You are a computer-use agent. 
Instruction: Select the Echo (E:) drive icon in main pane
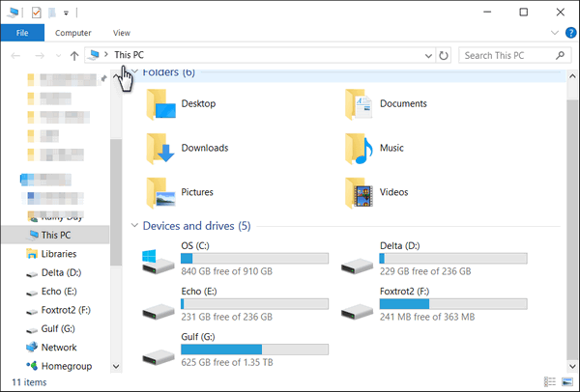pyautogui.click(x=159, y=312)
